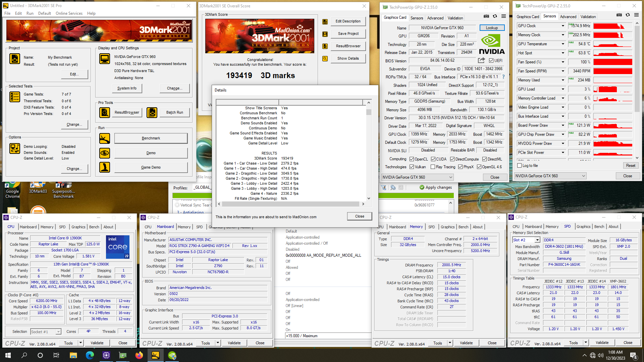This screenshot has width=644, height=362.
Task: Click the Options settings icon in 3DMark
Action: pos(15,148)
